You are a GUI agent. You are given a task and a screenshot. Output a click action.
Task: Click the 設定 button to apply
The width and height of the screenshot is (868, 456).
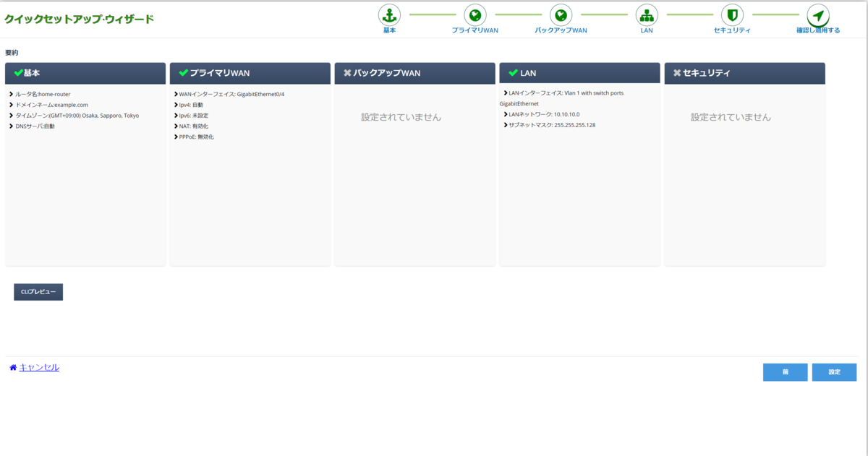pos(834,372)
